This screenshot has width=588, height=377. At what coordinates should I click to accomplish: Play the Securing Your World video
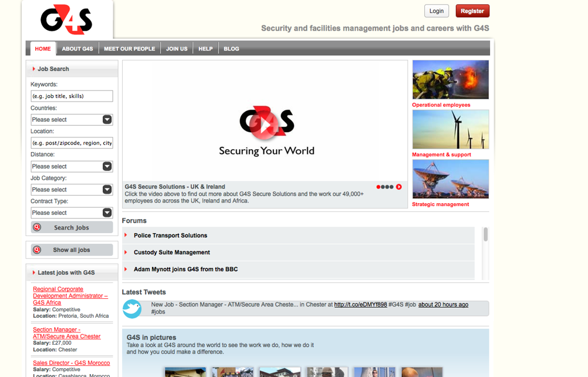tap(265, 125)
